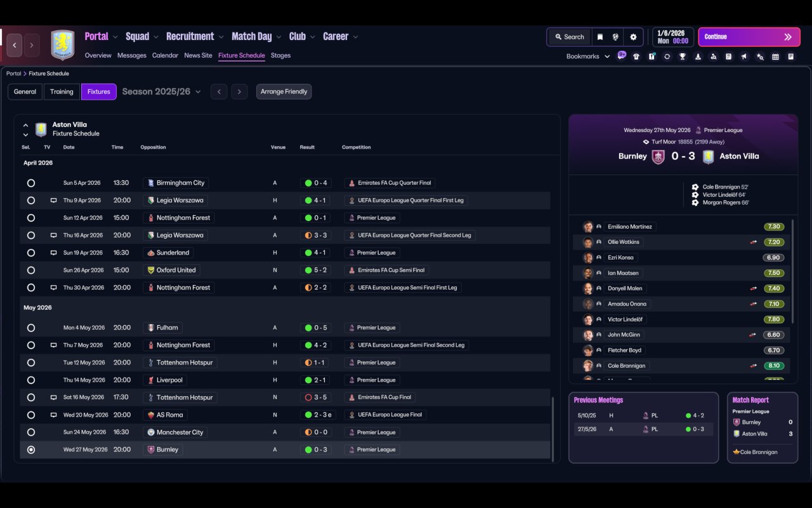Click the fixture list vertical scrollbar
812x508 pixels.
click(x=553, y=429)
